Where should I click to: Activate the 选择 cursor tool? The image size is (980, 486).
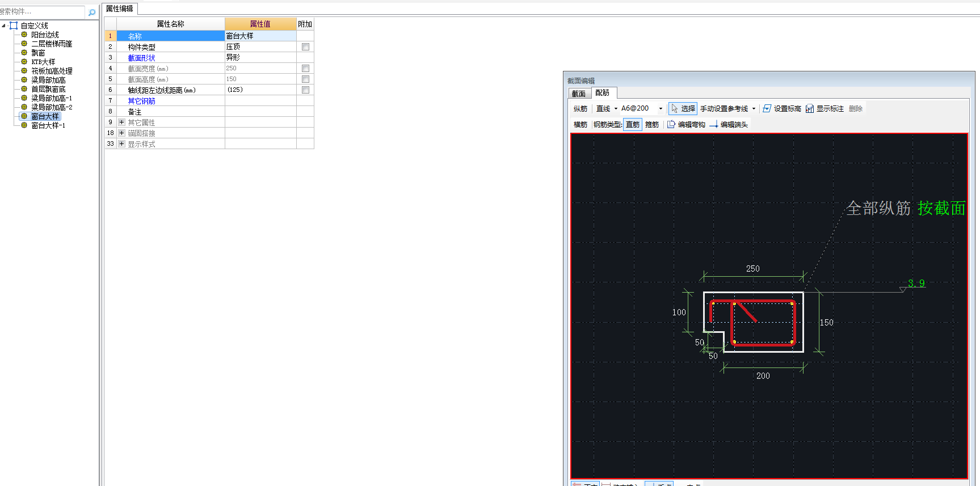(683, 108)
